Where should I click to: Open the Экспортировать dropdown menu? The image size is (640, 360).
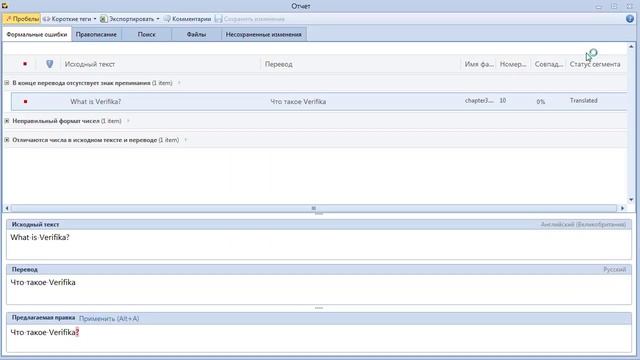130,19
